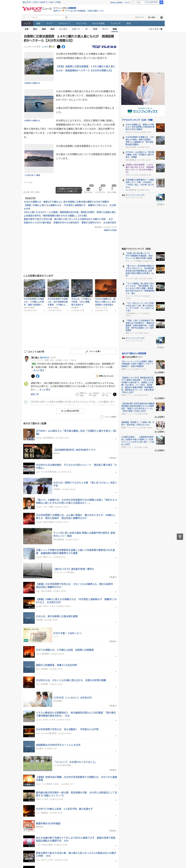Screen dimensions: 186x868
Task: Share expert comment on Facebook
Action: coord(38,376)
